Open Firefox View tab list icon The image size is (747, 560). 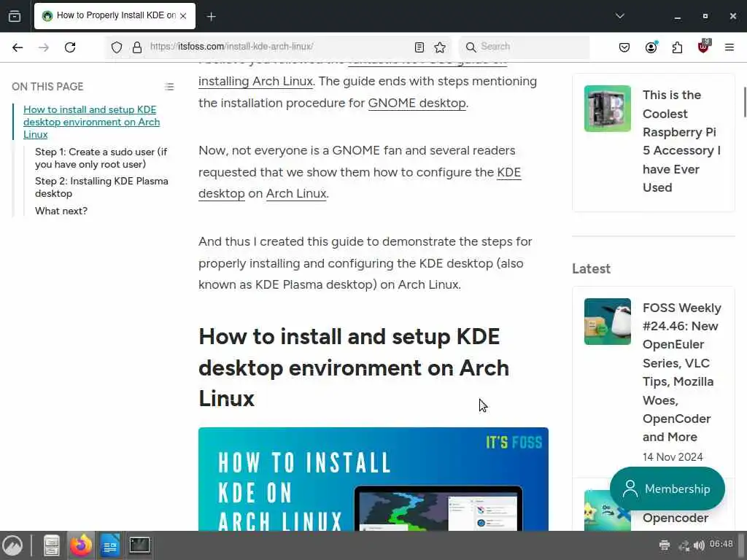click(x=15, y=16)
